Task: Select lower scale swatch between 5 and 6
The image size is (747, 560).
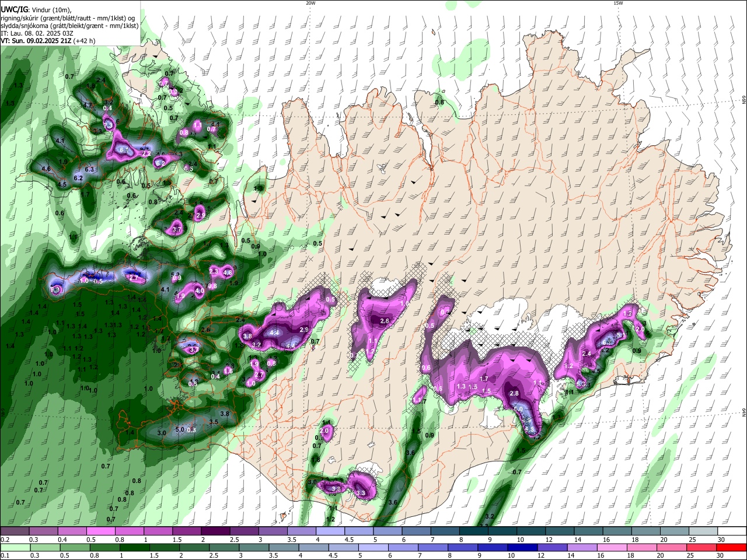Action: pyautogui.click(x=374, y=547)
